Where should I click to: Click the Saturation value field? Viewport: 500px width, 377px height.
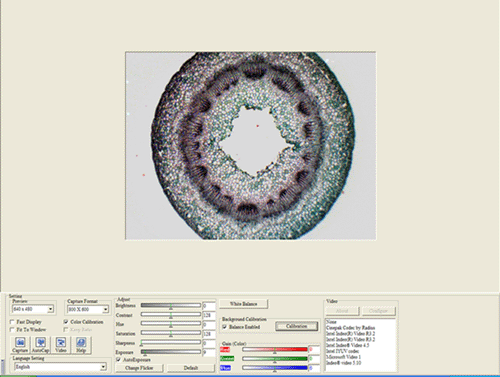tap(209, 334)
